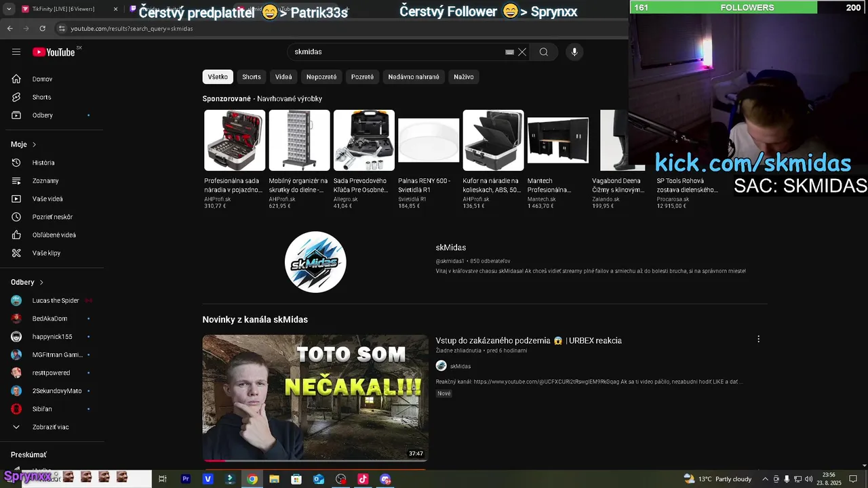
Task: Select the Pozreté filter chip
Action: 362,77
